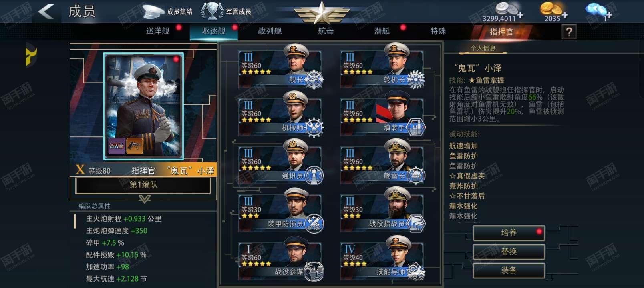Click the yellow side tab icon

click(x=31, y=55)
